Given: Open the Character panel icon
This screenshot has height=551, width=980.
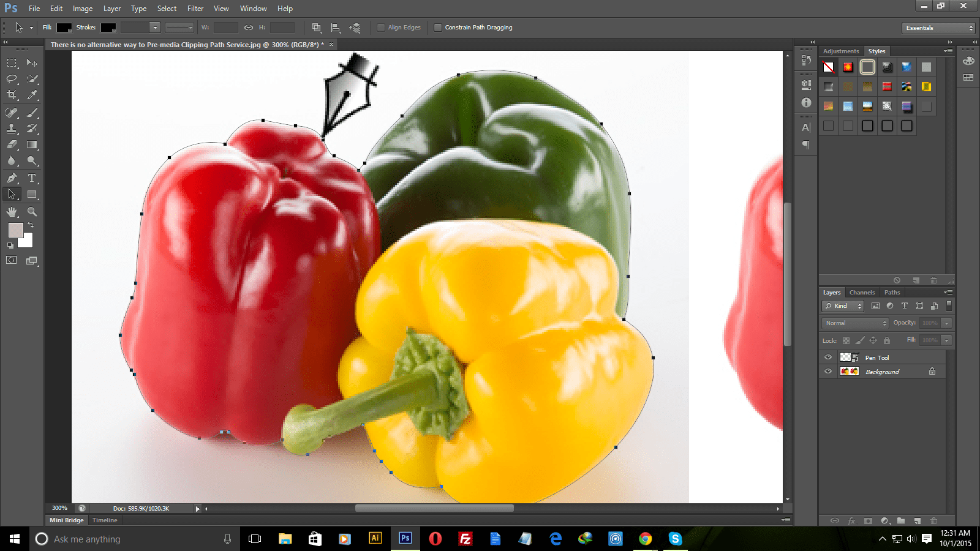Looking at the screenshot, I should pyautogui.click(x=806, y=127).
